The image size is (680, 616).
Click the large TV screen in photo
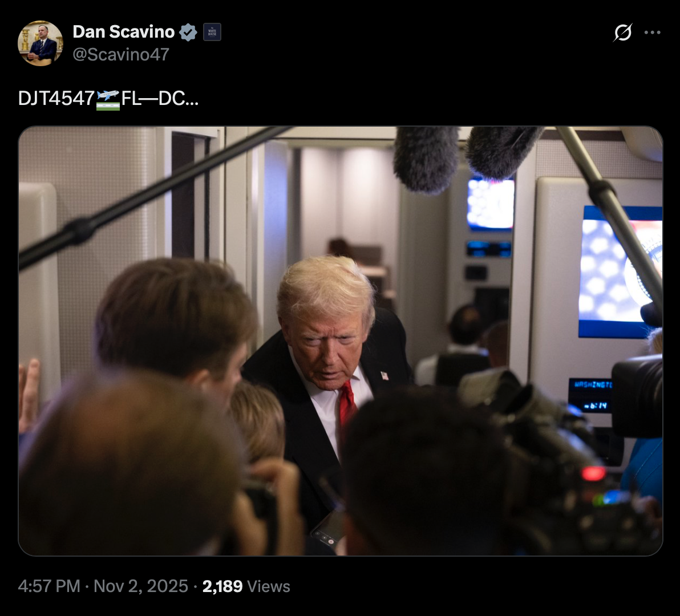[x=620, y=272]
